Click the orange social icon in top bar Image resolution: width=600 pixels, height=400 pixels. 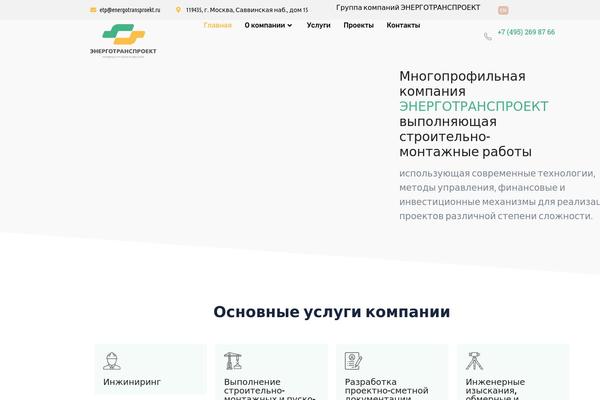coord(503,10)
